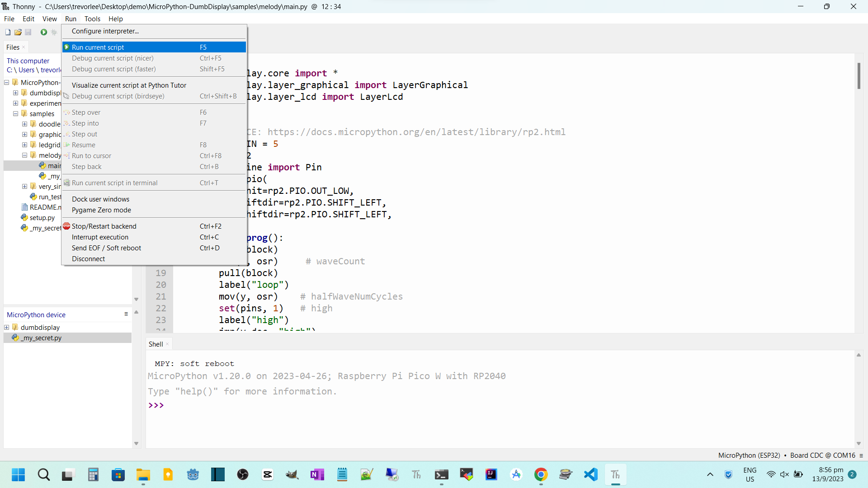Click Send EOF / Soft reboot button
The height and width of the screenshot is (488, 868).
106,247
